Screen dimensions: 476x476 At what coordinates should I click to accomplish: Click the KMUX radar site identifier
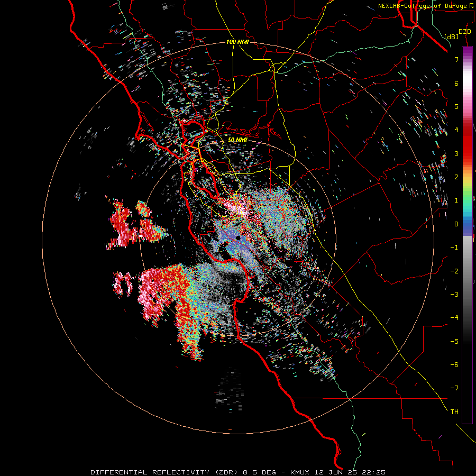point(301,472)
